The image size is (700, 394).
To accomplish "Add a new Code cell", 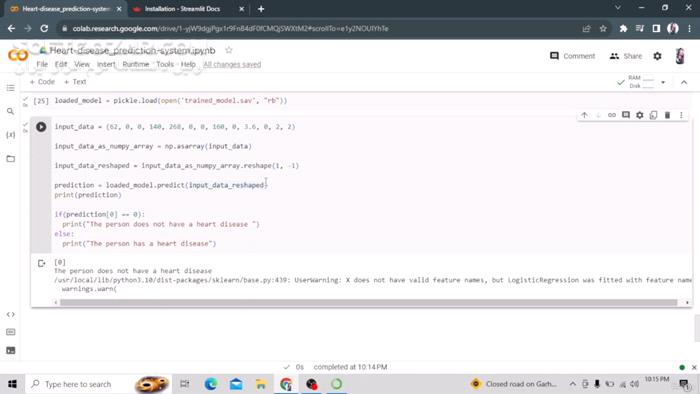I will [x=42, y=82].
